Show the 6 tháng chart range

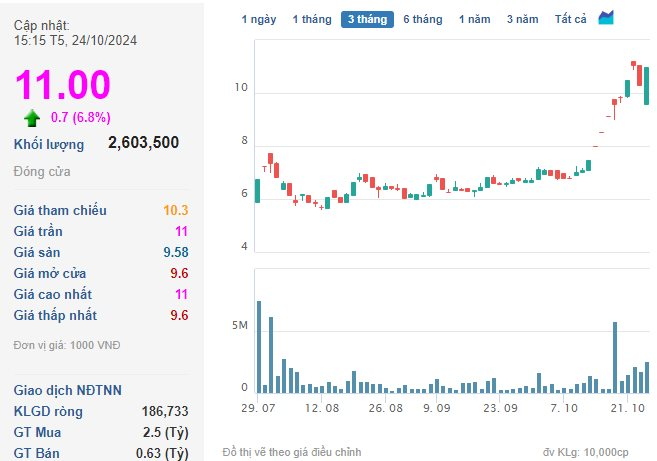pyautogui.click(x=423, y=19)
